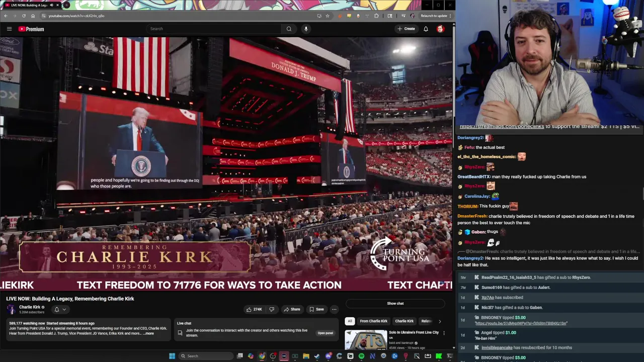Viewport: 644px width, 362px height.
Task: Open the browser extensions puzzle menu
Action: 376,16
